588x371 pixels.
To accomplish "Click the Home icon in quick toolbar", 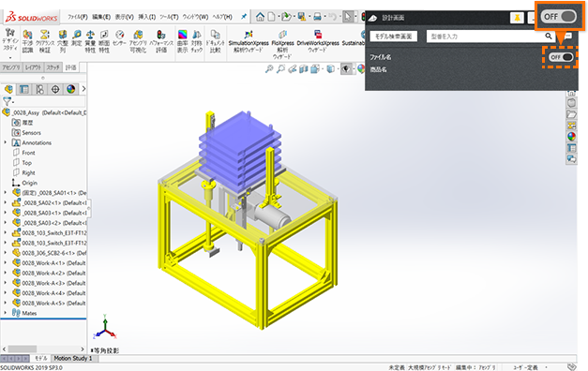I will [x=260, y=17].
